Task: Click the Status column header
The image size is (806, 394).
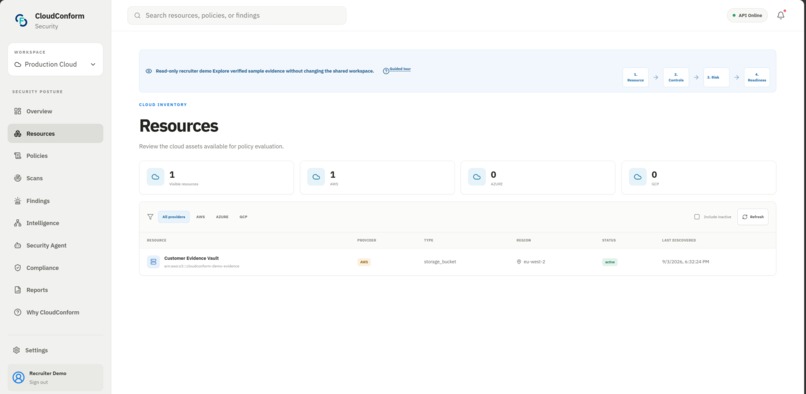Action: tap(609, 240)
